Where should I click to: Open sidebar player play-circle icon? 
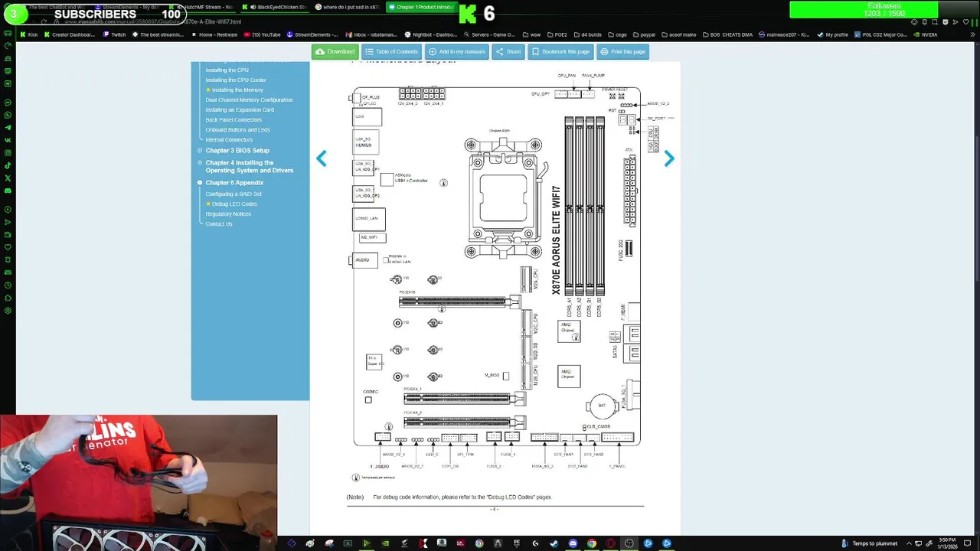tap(8, 210)
